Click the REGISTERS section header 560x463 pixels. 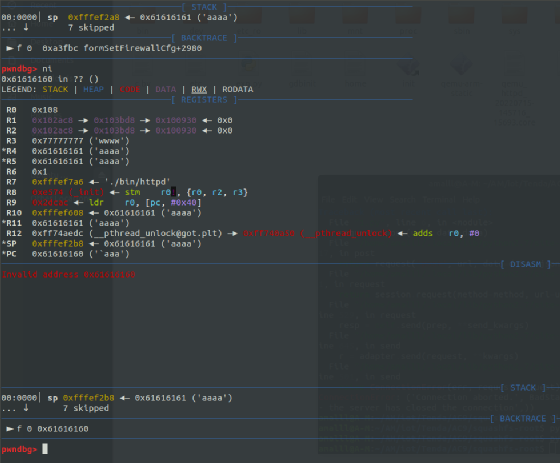(204, 100)
